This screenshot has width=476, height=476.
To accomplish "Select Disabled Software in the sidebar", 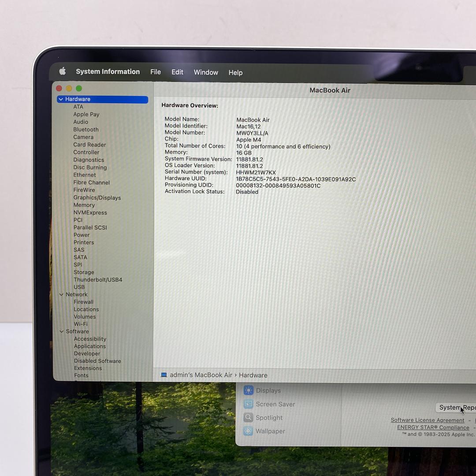I will pos(97,361).
